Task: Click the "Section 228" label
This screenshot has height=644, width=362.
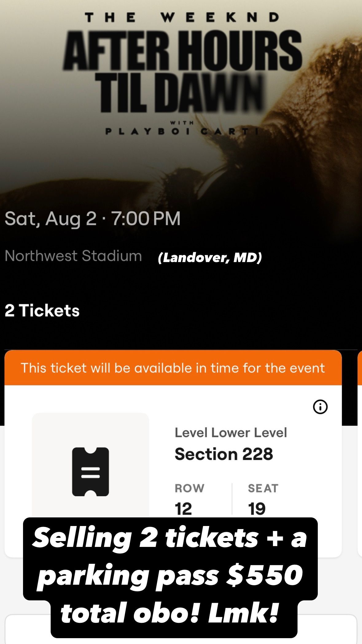Action: [x=224, y=454]
